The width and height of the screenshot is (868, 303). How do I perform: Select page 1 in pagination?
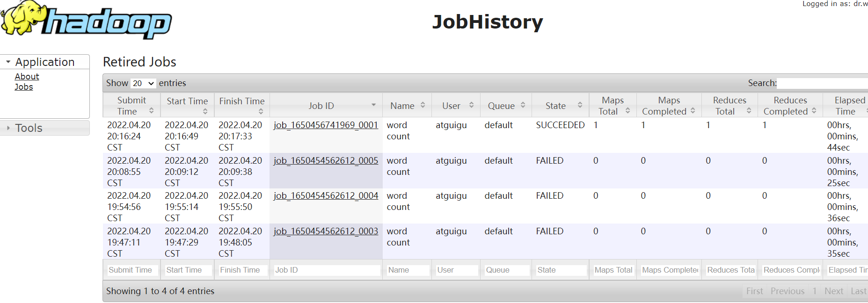pyautogui.click(x=815, y=291)
